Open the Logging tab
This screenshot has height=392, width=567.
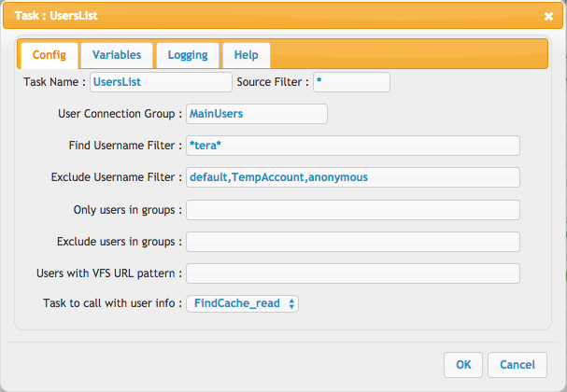click(188, 55)
